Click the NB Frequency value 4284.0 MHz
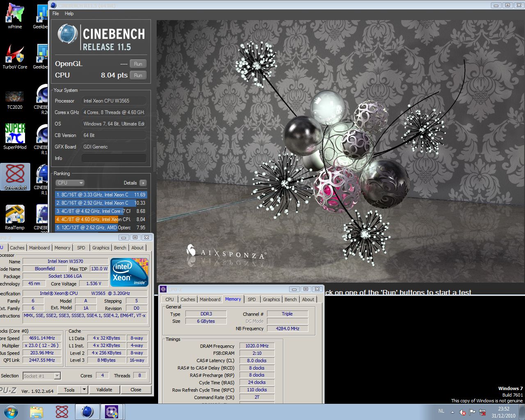 pyautogui.click(x=288, y=329)
